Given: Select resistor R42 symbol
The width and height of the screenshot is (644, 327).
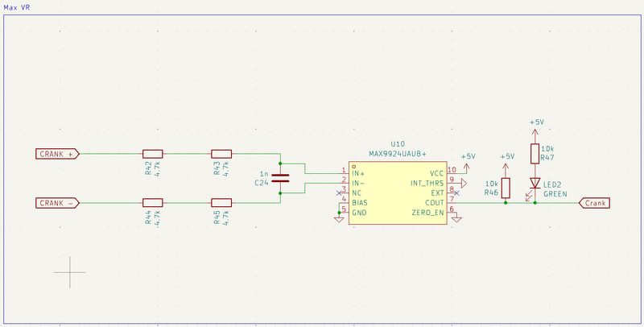Looking at the screenshot, I should click(x=153, y=154).
